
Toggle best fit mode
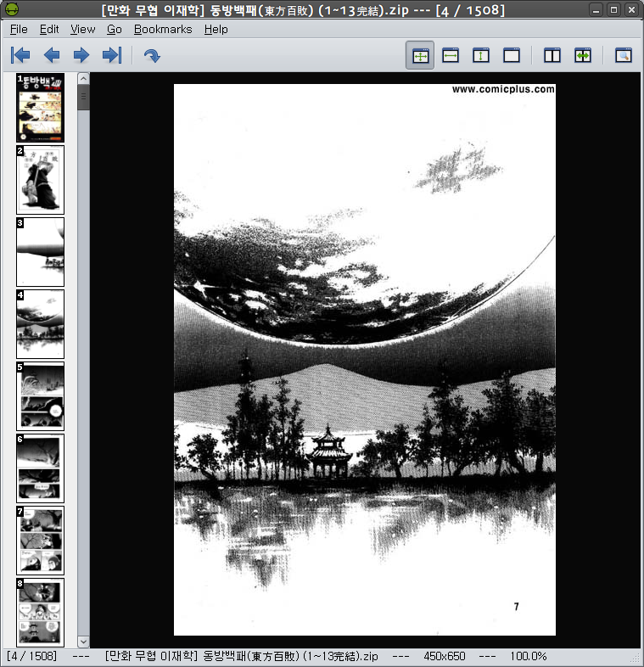tap(420, 55)
